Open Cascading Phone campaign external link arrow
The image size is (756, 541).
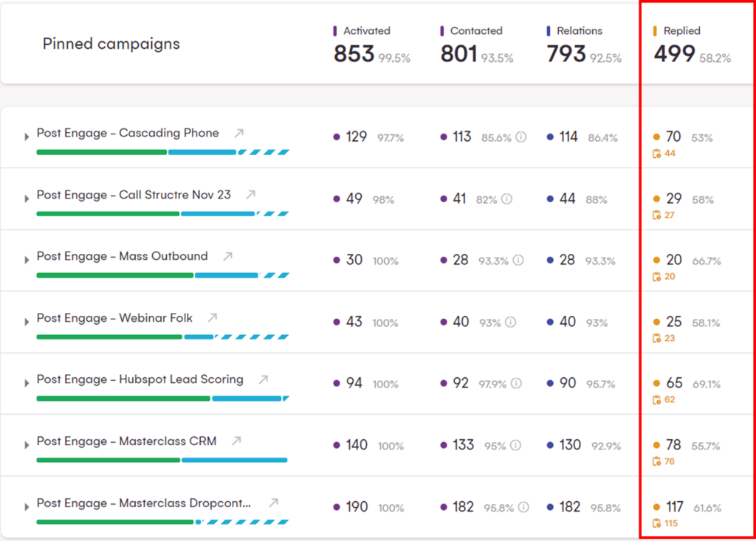click(238, 134)
